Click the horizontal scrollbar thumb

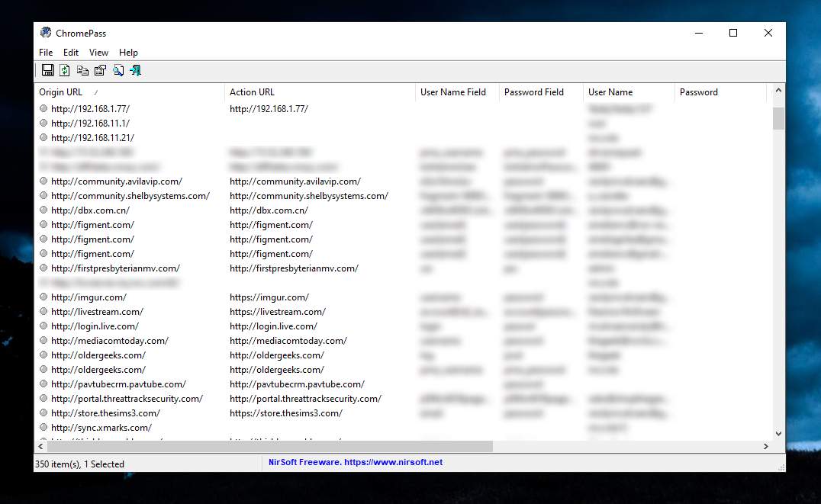point(270,446)
